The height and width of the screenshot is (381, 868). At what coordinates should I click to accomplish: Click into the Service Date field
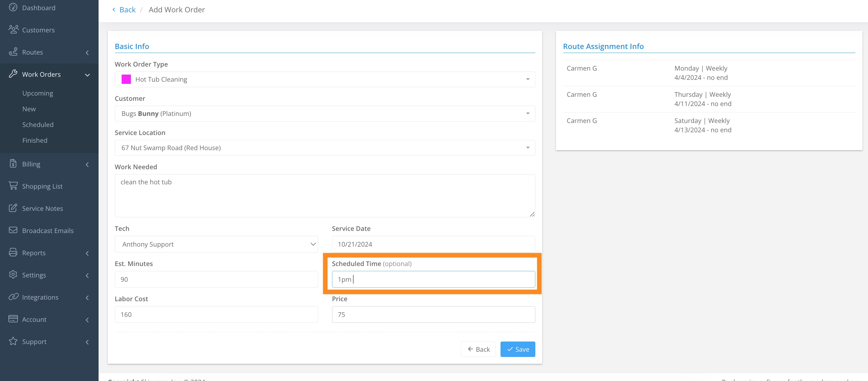coord(433,244)
